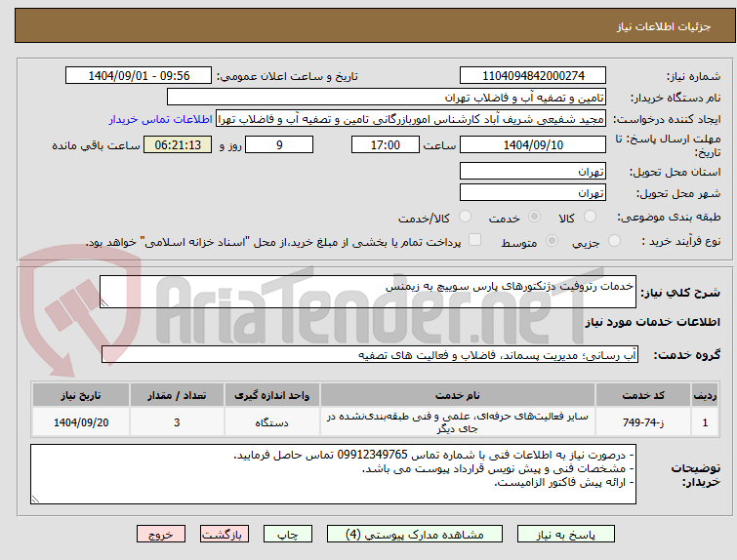This screenshot has height=560, width=737.
Task: Select the کالا/خدمت radio button
Action: coord(465,217)
